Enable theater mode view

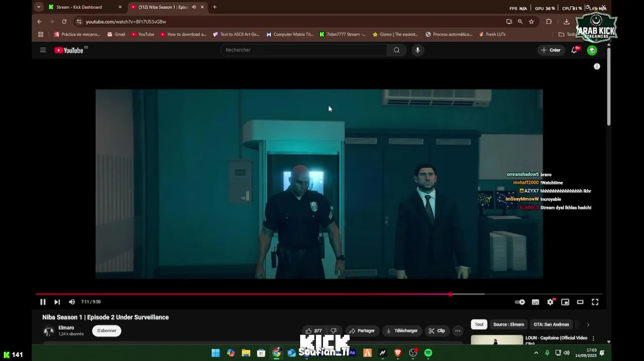580,302
